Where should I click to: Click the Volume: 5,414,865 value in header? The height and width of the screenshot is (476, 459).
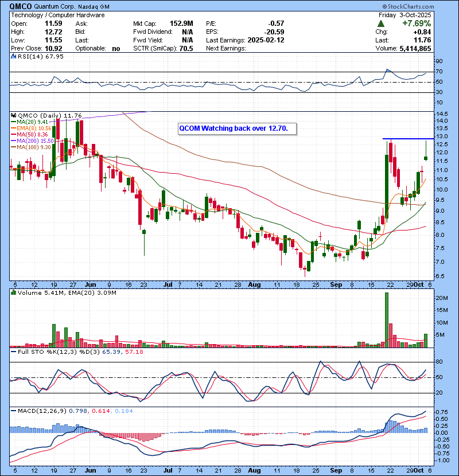pos(415,49)
